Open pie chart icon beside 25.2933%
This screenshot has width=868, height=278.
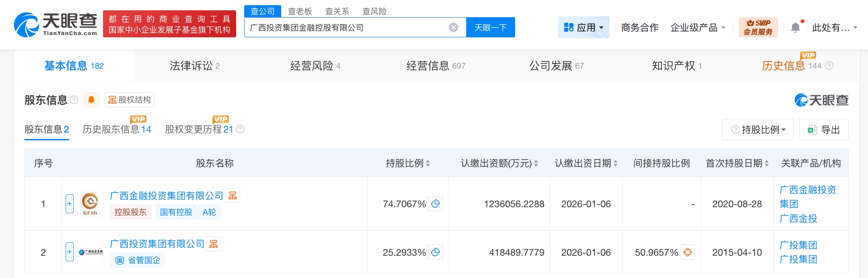(436, 252)
